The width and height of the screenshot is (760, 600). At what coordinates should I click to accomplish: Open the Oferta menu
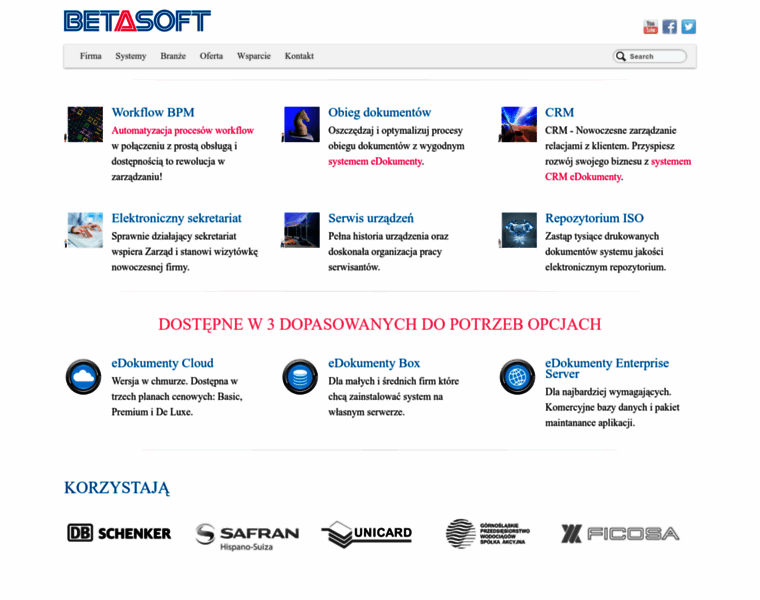211,56
